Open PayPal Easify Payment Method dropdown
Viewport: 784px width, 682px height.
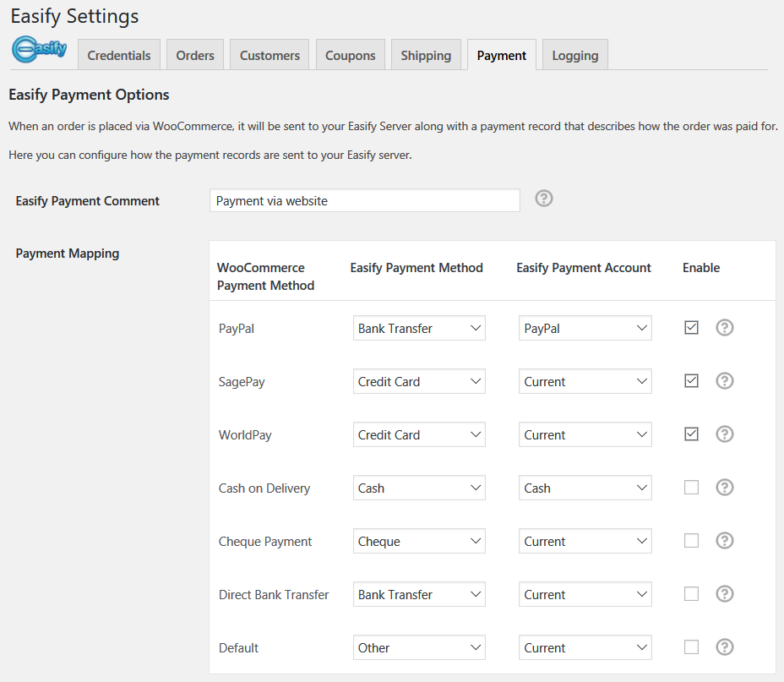click(419, 328)
